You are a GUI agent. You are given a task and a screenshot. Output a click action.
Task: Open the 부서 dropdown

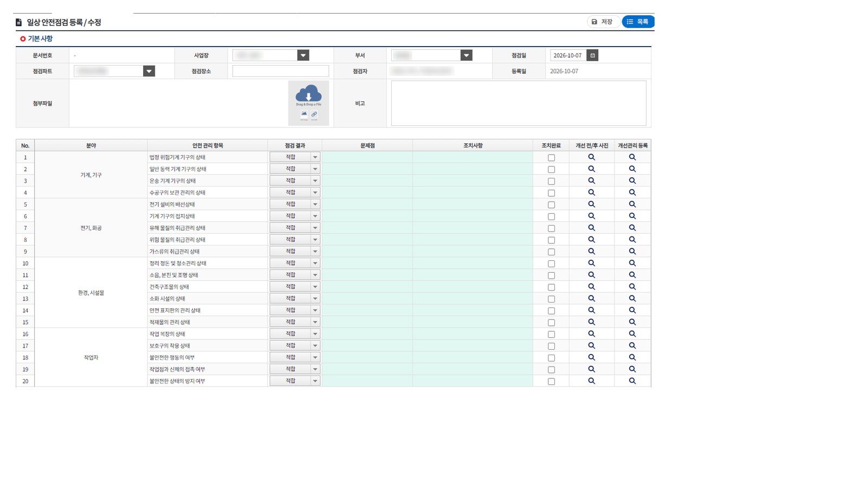432,55
